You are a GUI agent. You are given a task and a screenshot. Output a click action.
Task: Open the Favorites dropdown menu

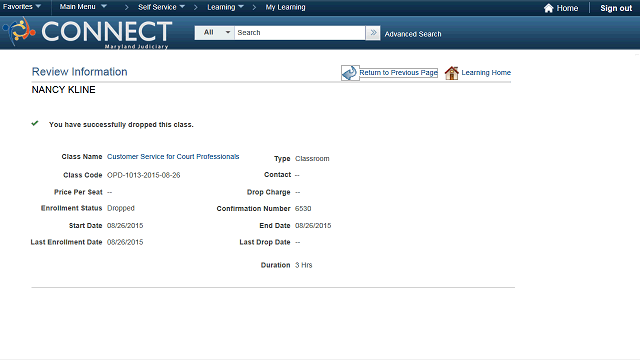(22, 7)
